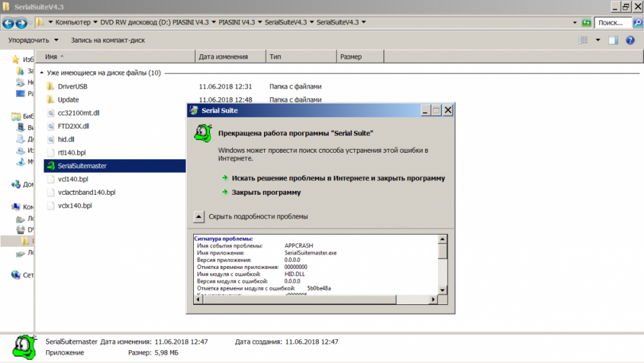Click the large frog icon in details pane
The height and width of the screenshot is (363, 644).
(24, 347)
